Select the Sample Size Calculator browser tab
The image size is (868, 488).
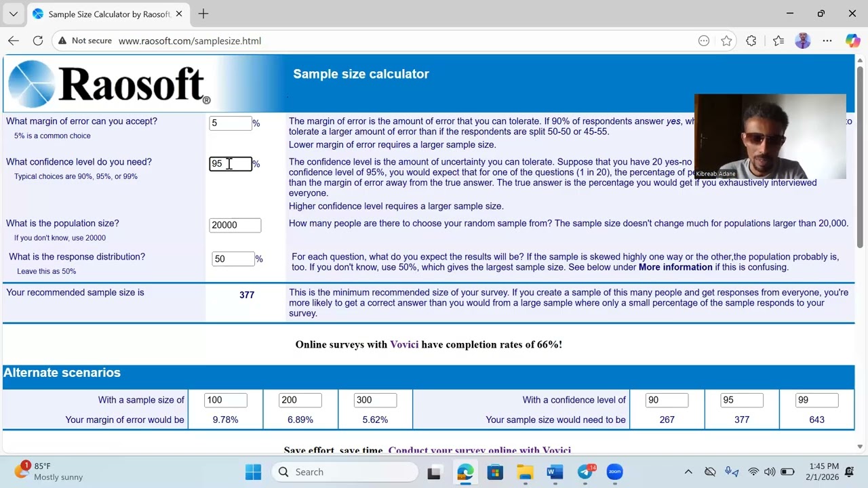point(108,14)
